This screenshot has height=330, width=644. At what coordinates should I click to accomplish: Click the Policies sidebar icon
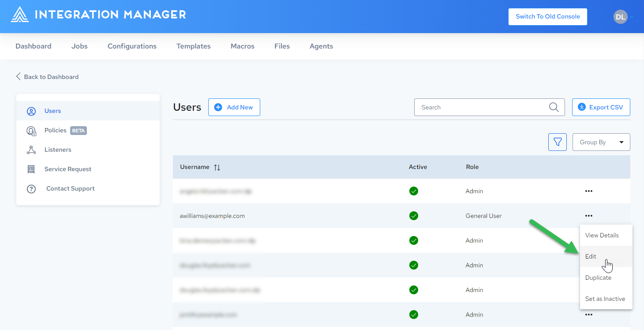coord(31,131)
